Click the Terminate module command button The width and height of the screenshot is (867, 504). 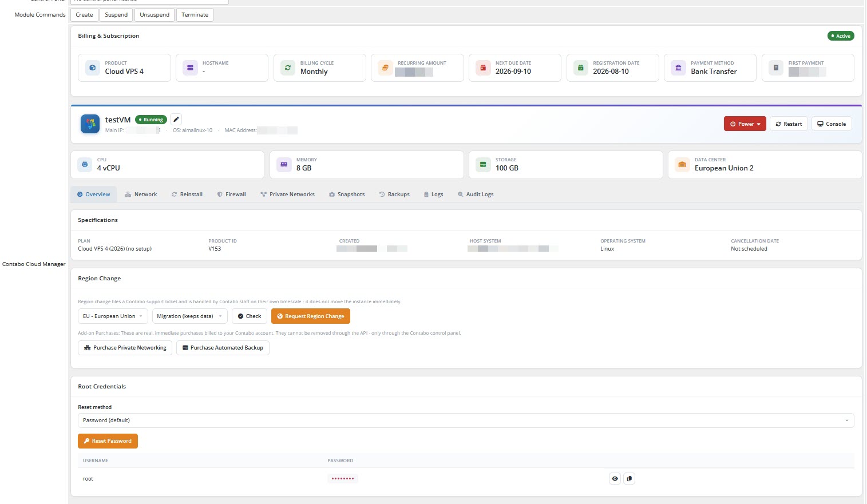195,15
